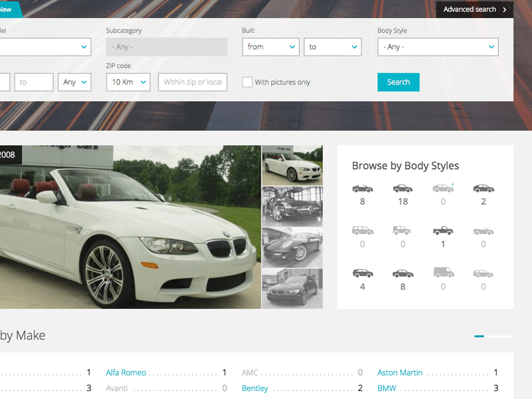Screen dimensions: 532x399
Task: Open BMW make listings
Action: pos(387,388)
